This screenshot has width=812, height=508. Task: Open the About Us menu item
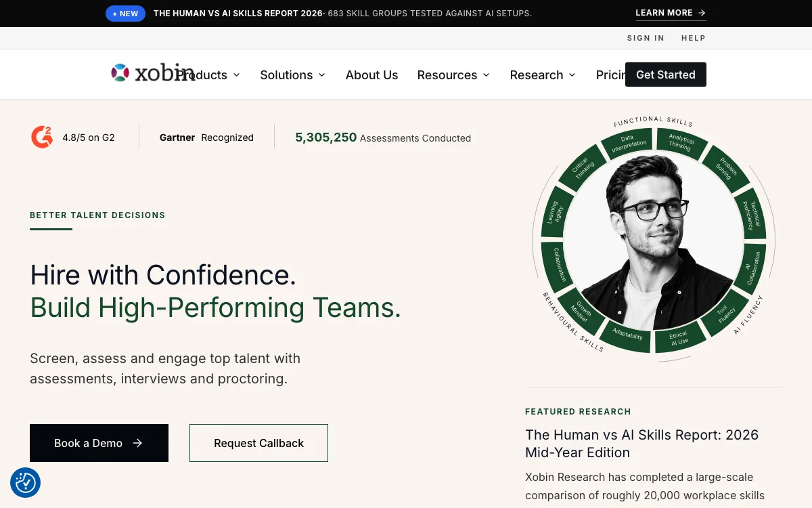(371, 75)
